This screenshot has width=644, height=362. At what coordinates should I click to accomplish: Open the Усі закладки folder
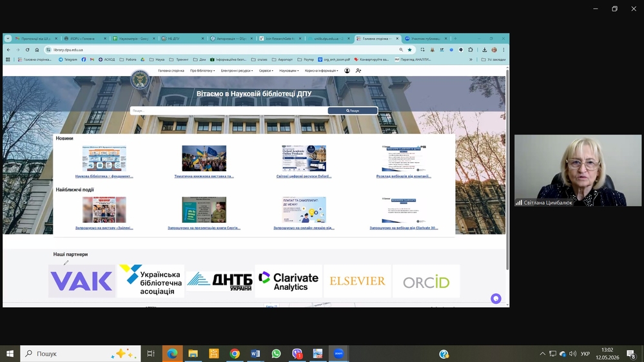493,59
